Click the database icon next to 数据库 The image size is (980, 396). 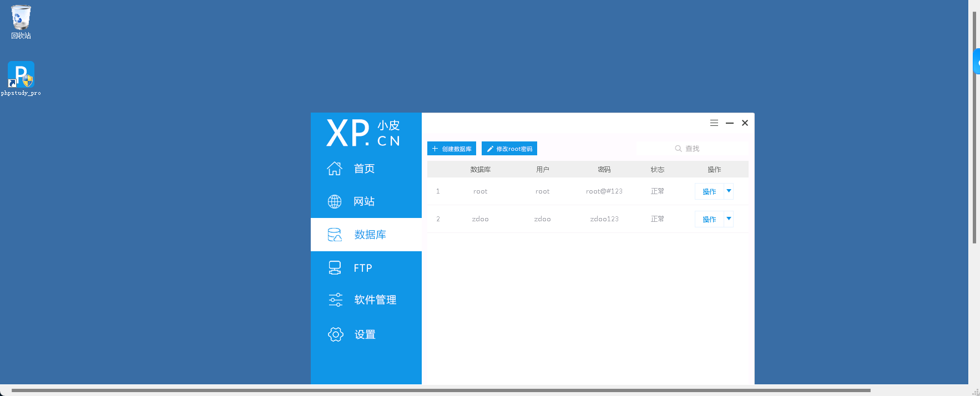pyautogui.click(x=335, y=235)
